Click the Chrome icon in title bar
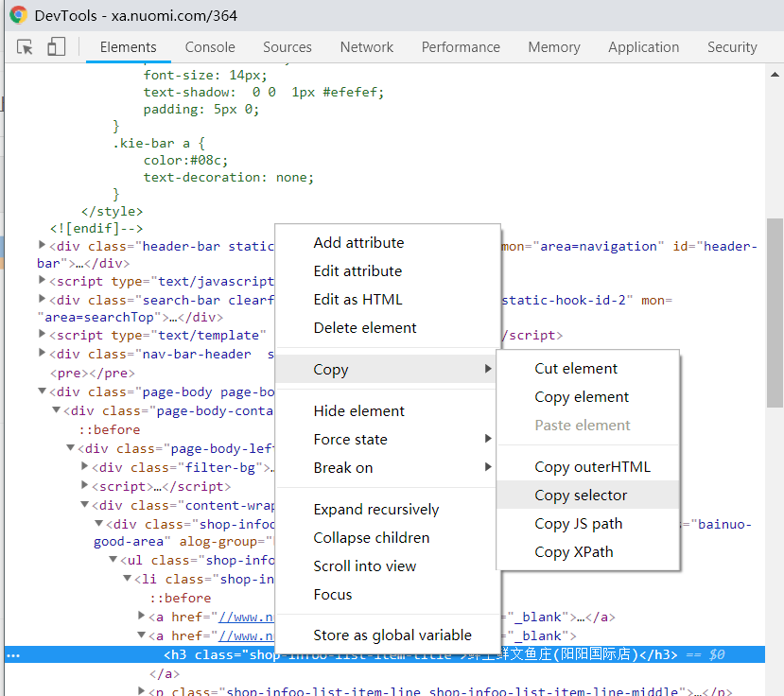Screen dimensions: 784x696 (x=19, y=15)
